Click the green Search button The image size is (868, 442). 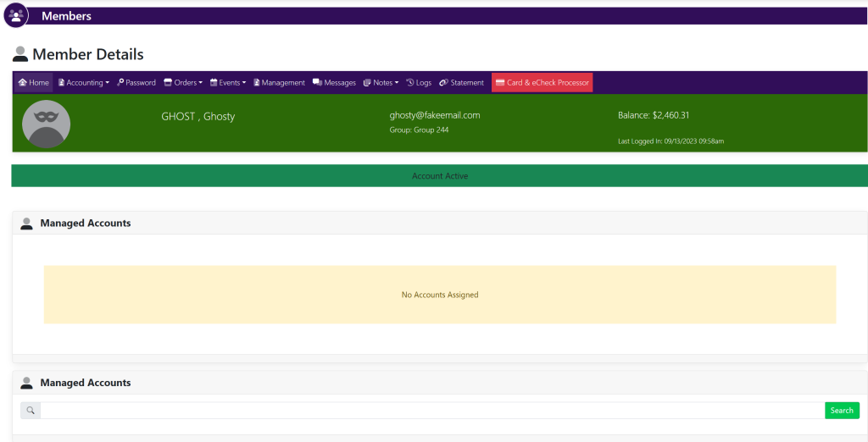(x=842, y=411)
